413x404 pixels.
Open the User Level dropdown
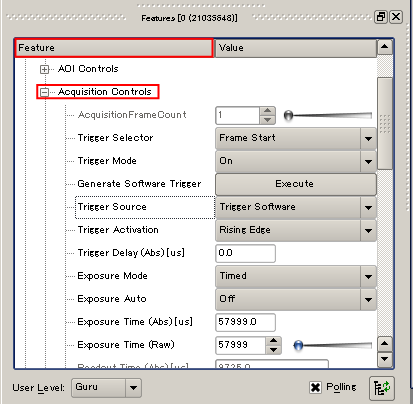(133, 388)
